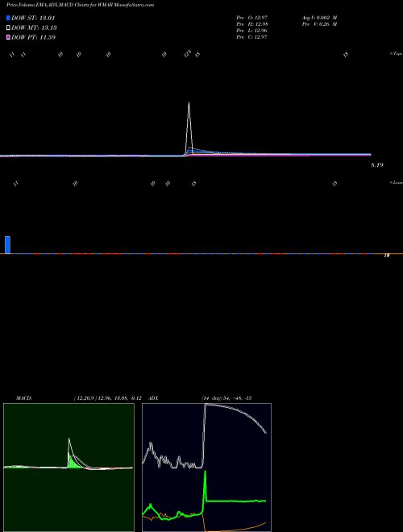Click the 'Pre H: 12.98' value
The height and width of the screenshot is (532, 403).
(x=251, y=24)
